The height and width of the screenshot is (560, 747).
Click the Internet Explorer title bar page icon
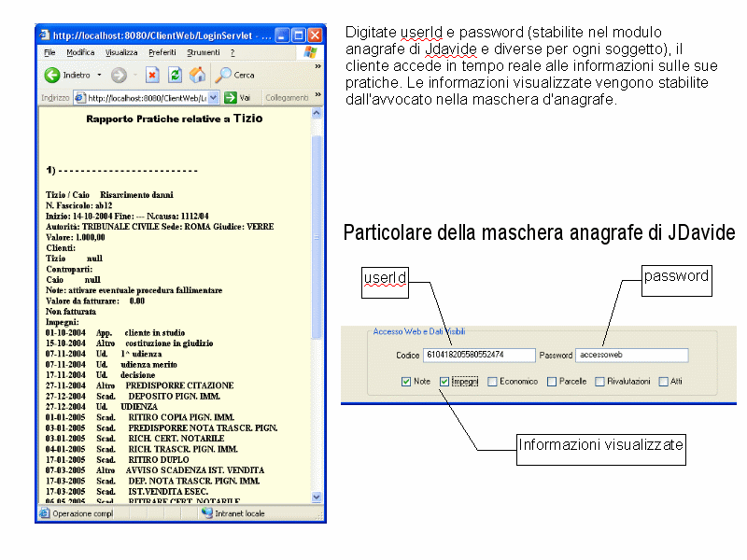click(44, 35)
